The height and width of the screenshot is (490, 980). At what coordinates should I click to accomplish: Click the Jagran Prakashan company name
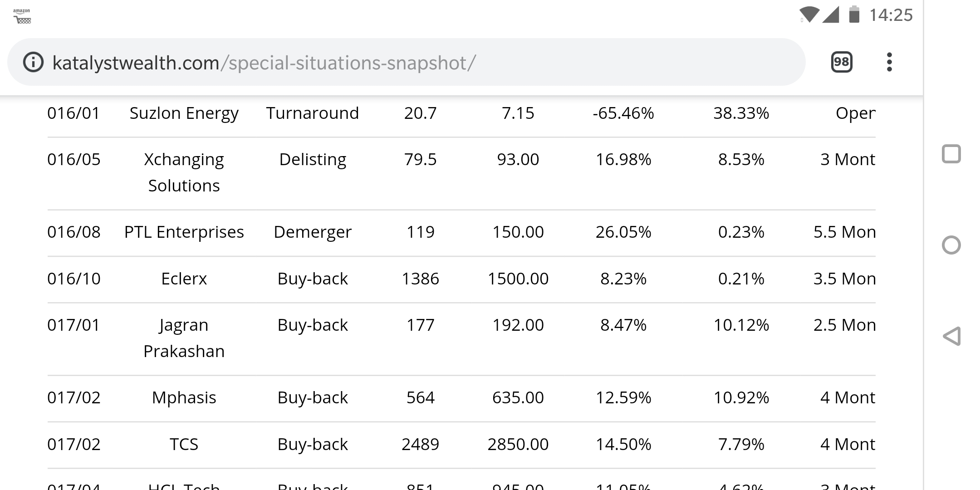(x=184, y=338)
